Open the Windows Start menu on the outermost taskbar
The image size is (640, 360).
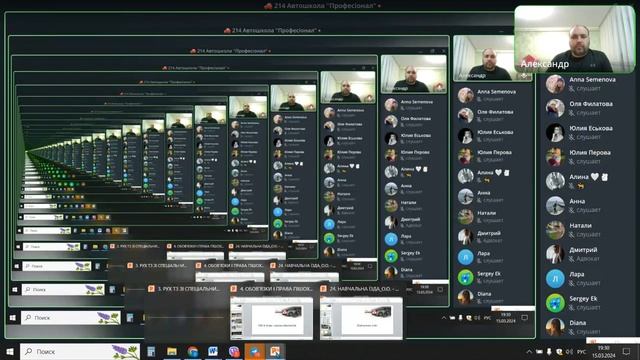click(10, 351)
